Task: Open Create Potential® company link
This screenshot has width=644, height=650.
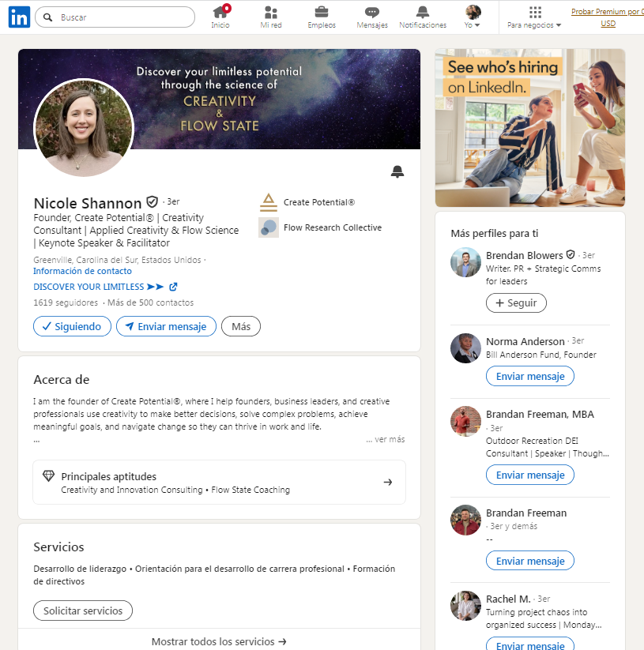Action: click(319, 202)
